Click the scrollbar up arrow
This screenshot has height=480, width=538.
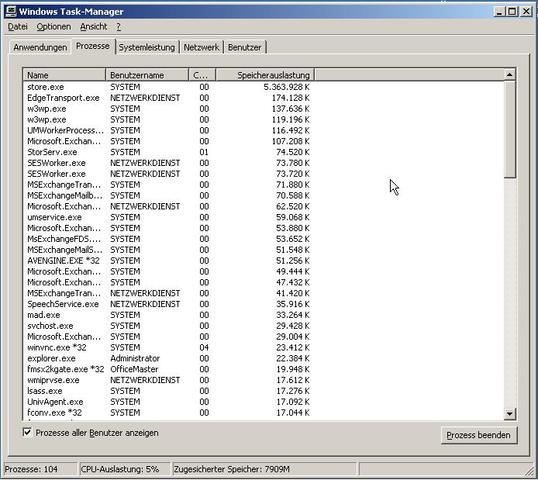(510, 74)
